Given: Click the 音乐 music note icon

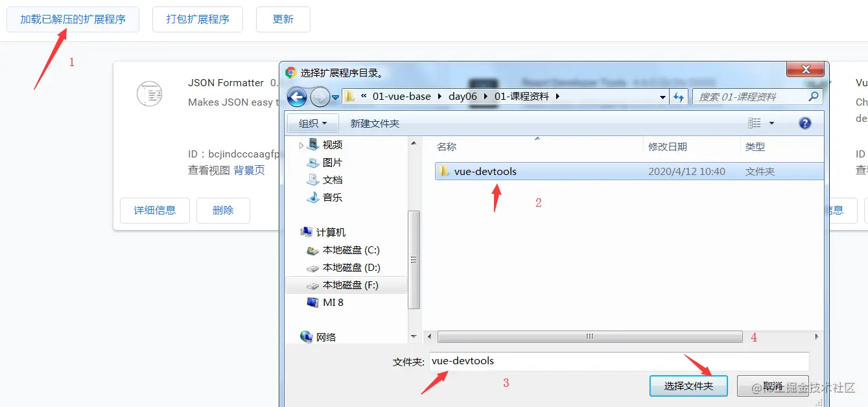Looking at the screenshot, I should [312, 197].
